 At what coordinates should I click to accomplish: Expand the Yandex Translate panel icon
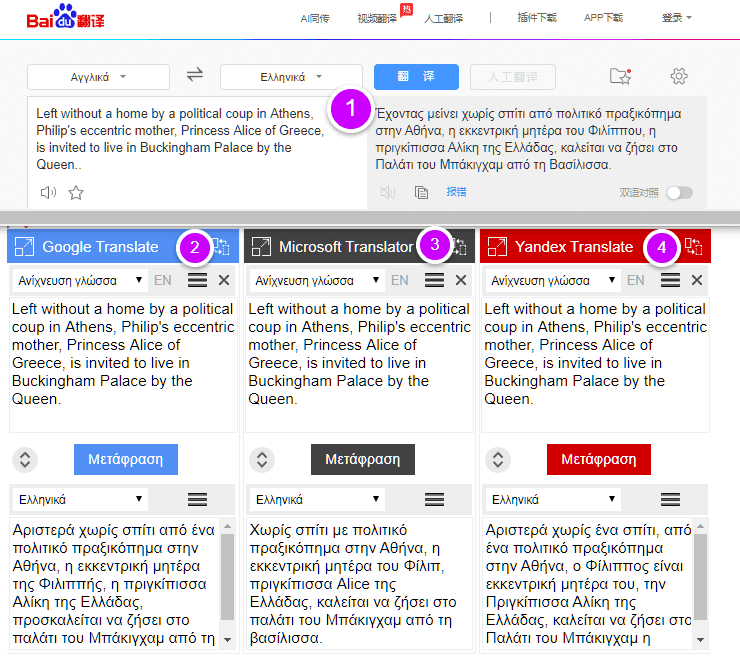(497, 246)
